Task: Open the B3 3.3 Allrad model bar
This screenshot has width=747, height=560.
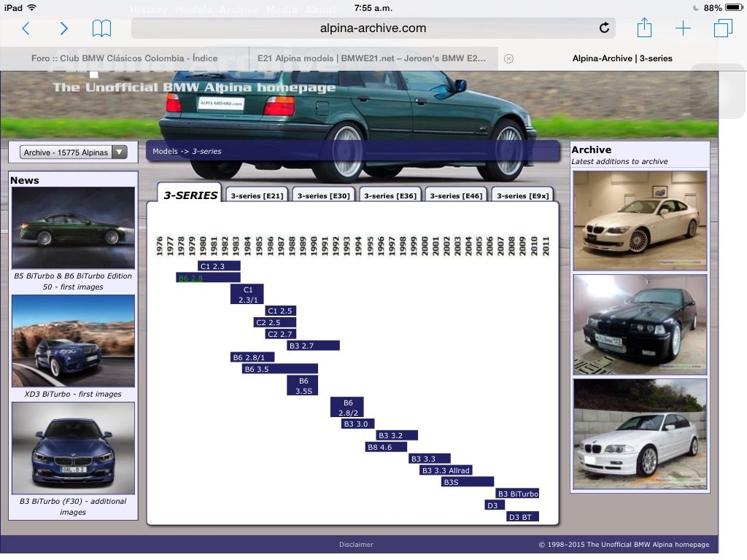Action: pyautogui.click(x=446, y=470)
